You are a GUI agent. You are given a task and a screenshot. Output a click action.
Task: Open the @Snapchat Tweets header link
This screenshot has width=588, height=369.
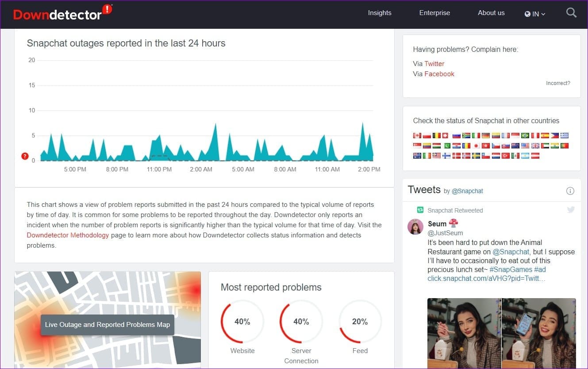[x=467, y=191]
